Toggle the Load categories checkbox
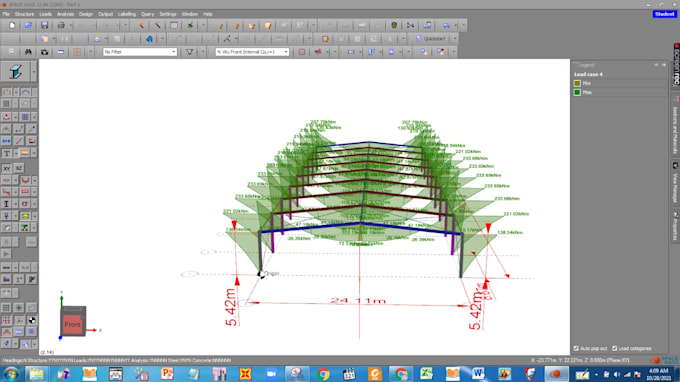This screenshot has height=382, width=680. coord(615,349)
